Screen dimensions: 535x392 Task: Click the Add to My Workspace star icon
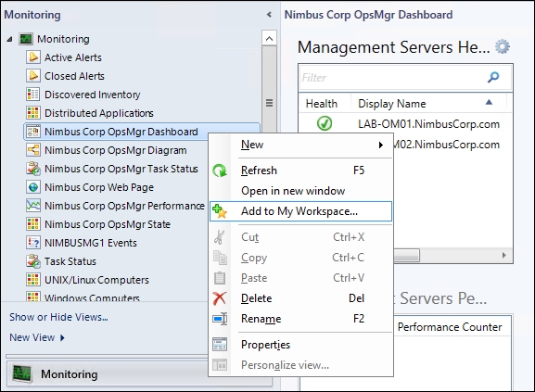click(x=220, y=211)
